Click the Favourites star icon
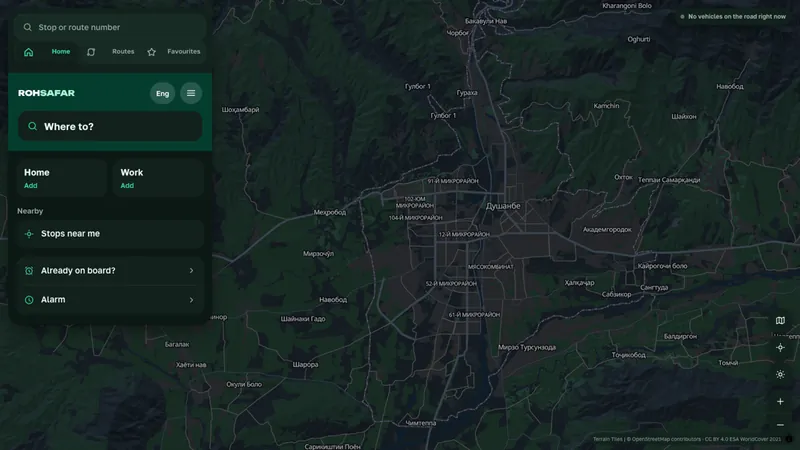The image size is (800, 450). 152,52
